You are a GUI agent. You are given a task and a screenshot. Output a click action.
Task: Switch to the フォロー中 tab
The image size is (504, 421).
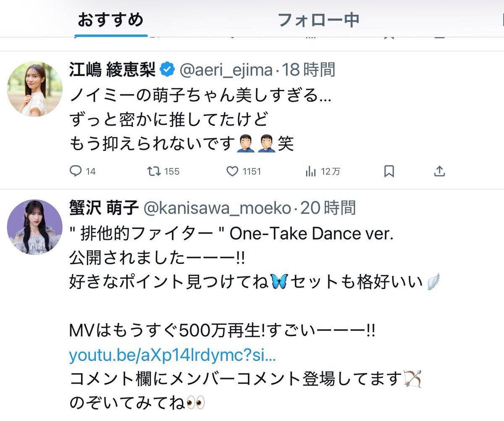pyautogui.click(x=319, y=20)
